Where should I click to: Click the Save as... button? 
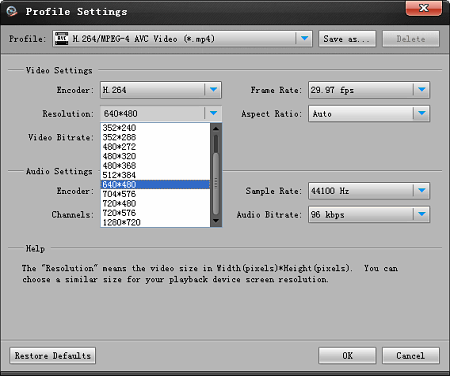pos(347,39)
